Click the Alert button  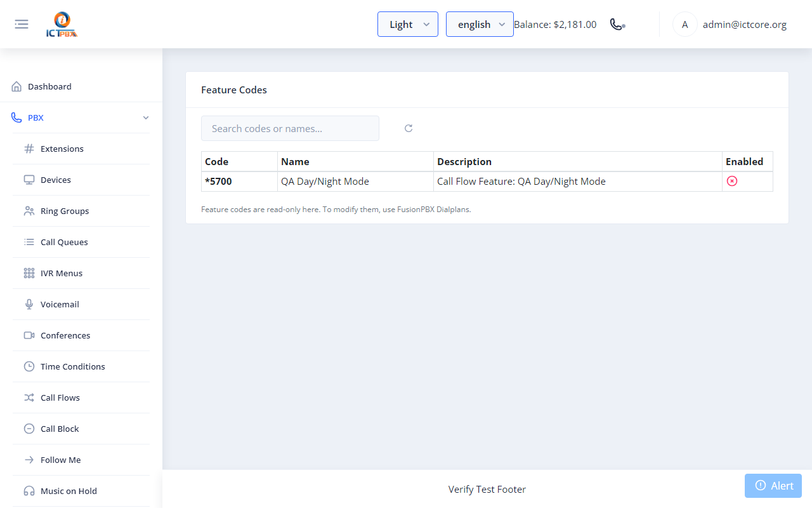773,486
